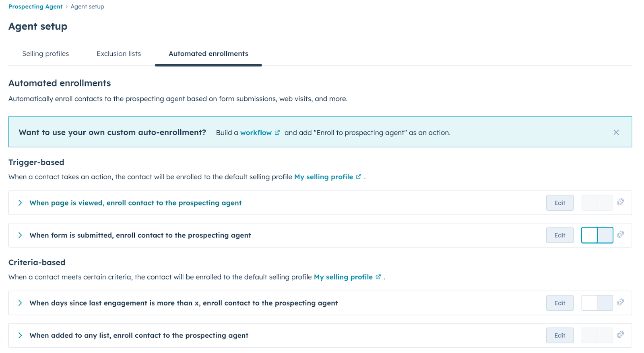The height and width of the screenshot is (353, 644).
Task: Click the credits icon in the added to list row
Action: (620, 335)
